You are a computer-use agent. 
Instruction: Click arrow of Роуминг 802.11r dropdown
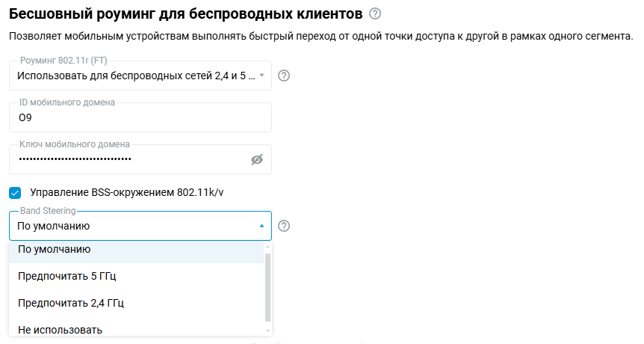(x=261, y=76)
